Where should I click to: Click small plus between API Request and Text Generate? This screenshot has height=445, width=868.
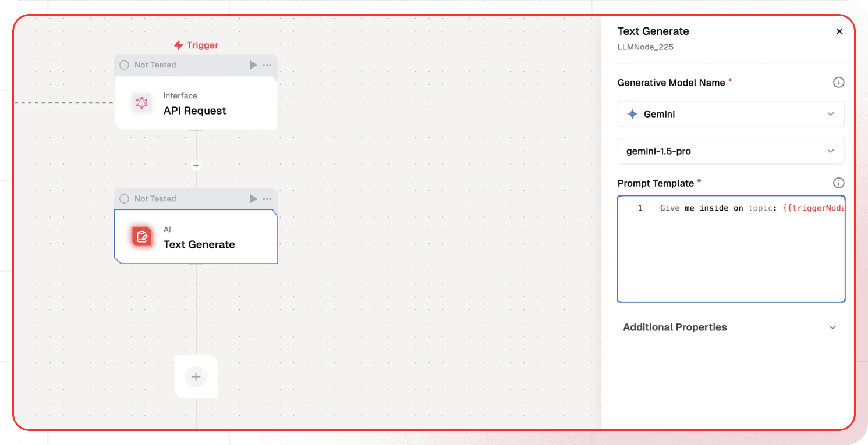coord(196,165)
